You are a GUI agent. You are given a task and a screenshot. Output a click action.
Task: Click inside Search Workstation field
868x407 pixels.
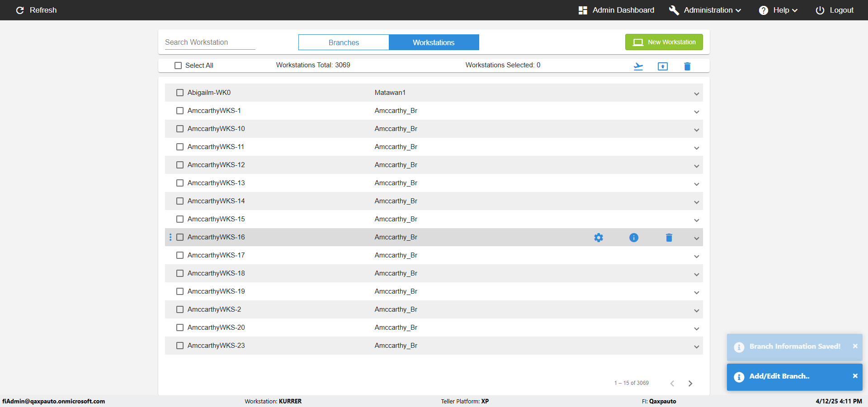click(x=210, y=42)
